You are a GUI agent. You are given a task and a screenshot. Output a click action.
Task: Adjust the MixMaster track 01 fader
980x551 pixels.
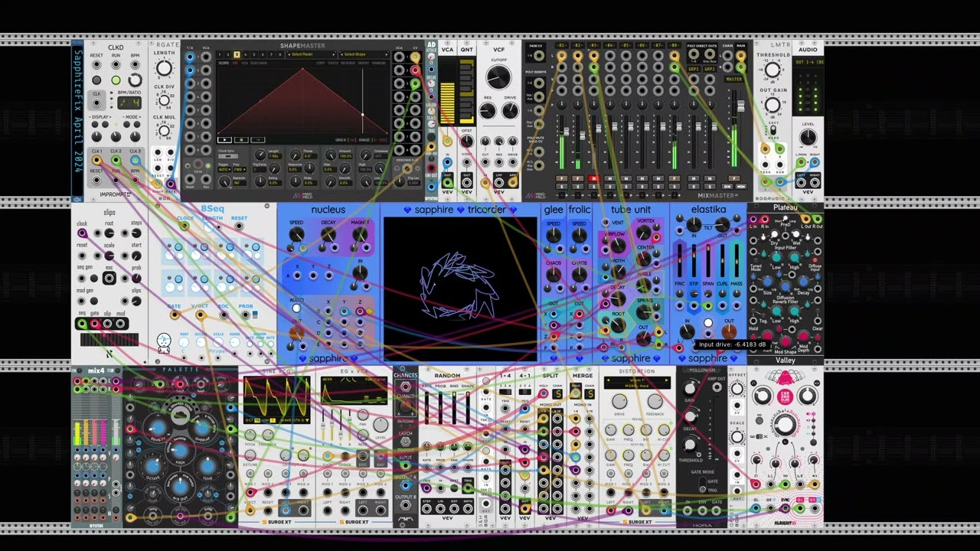[567, 132]
